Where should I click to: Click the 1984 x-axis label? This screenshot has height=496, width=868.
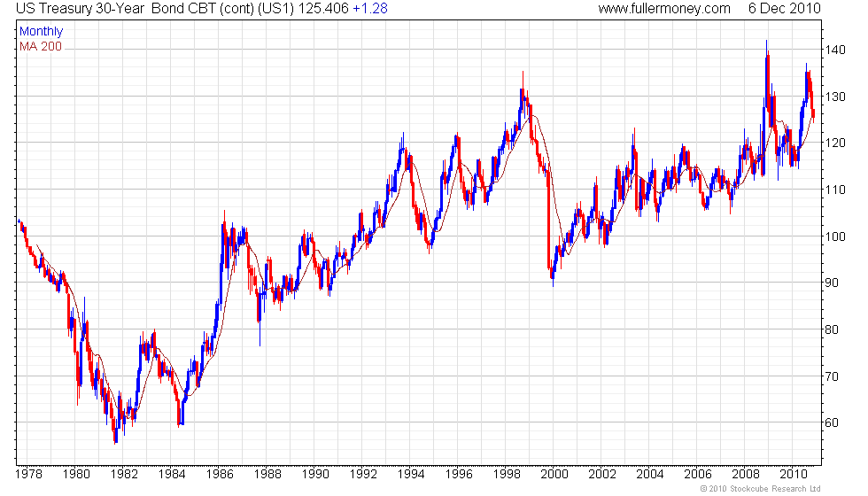172,475
